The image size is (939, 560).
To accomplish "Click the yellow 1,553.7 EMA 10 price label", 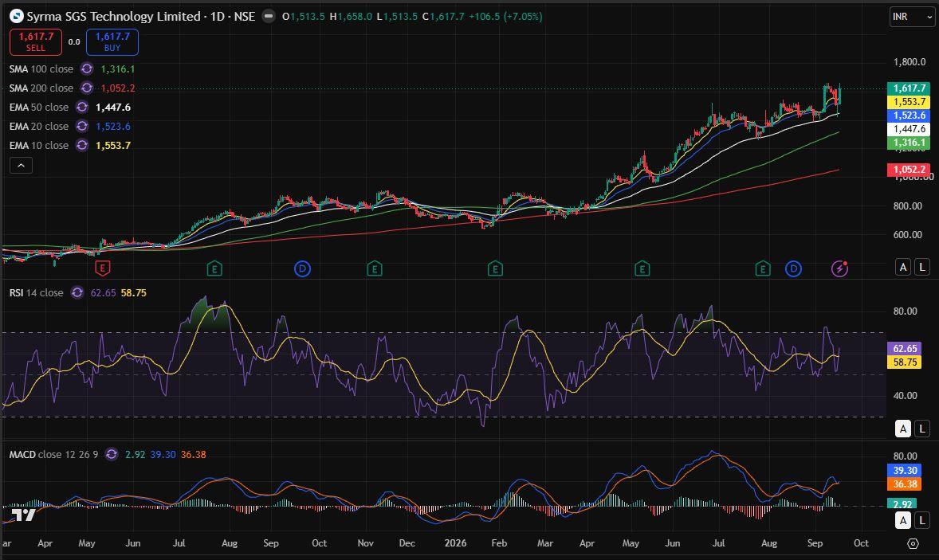I will [x=909, y=102].
